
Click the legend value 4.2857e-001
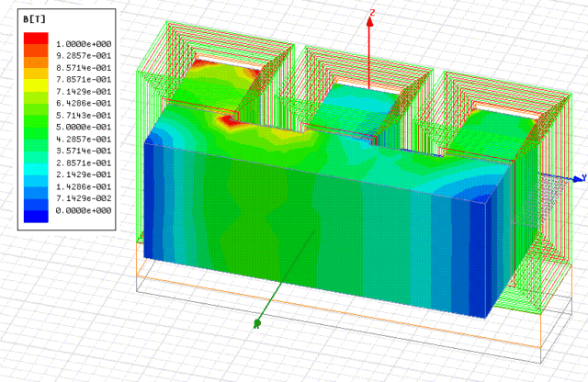84,139
